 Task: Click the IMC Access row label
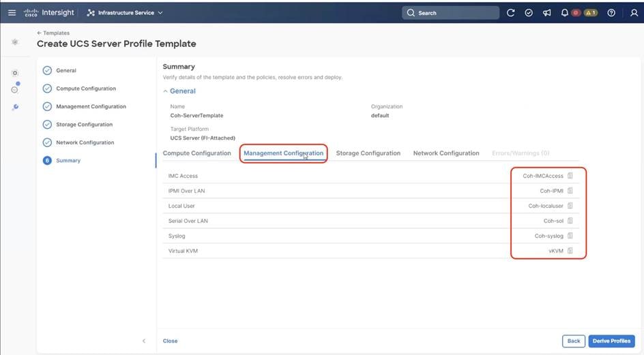click(183, 176)
